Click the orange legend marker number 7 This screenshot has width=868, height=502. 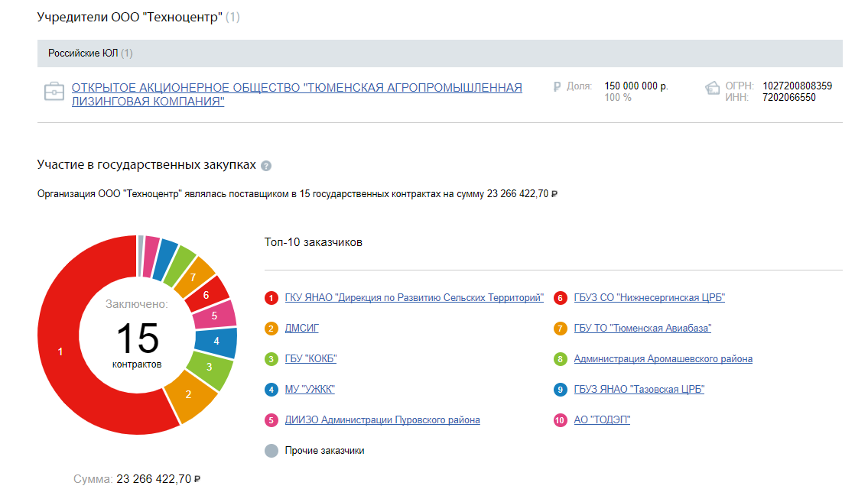(x=561, y=329)
